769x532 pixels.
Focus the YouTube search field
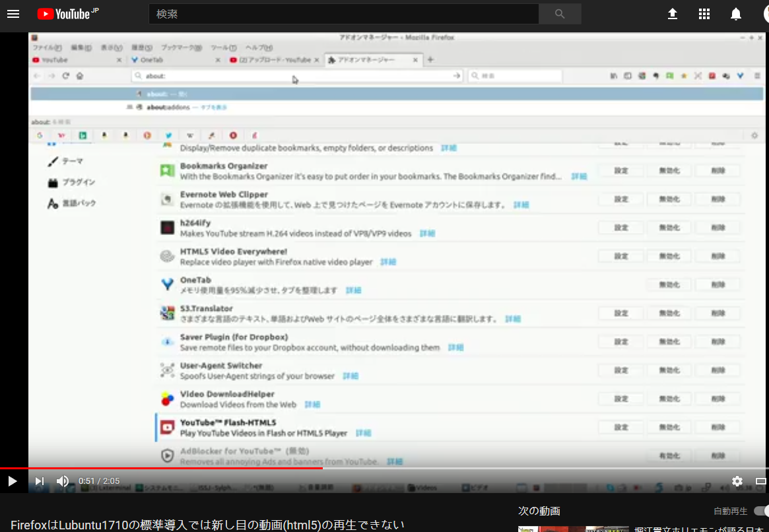[343, 14]
